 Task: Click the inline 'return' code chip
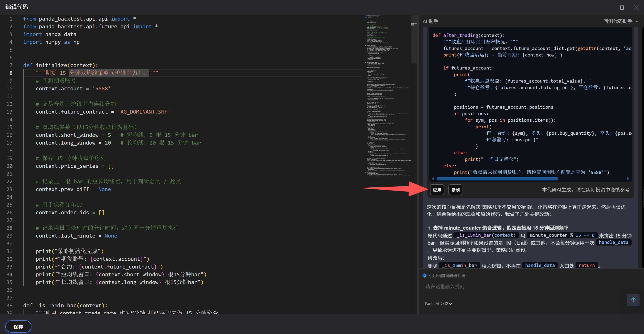tap(587, 265)
